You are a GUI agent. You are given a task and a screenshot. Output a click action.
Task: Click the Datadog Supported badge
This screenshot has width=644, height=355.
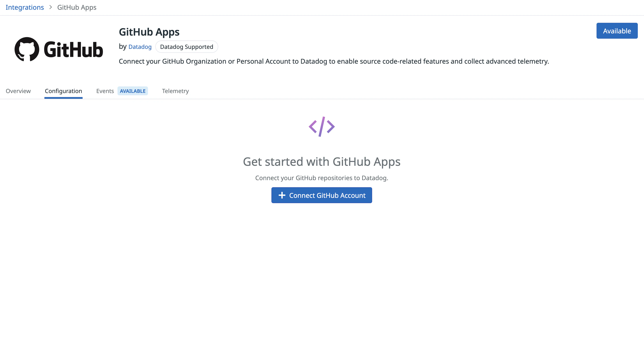(x=186, y=47)
